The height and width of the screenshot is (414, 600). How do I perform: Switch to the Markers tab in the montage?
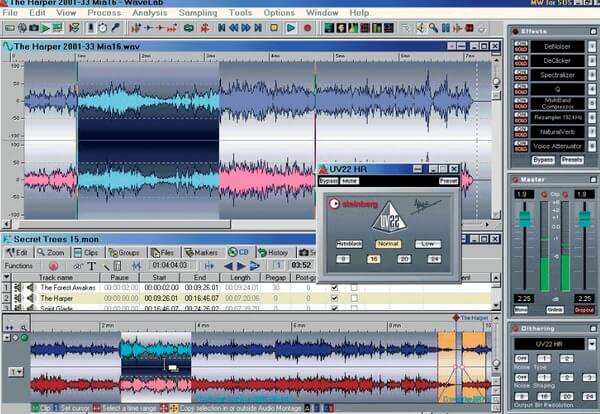pos(202,253)
